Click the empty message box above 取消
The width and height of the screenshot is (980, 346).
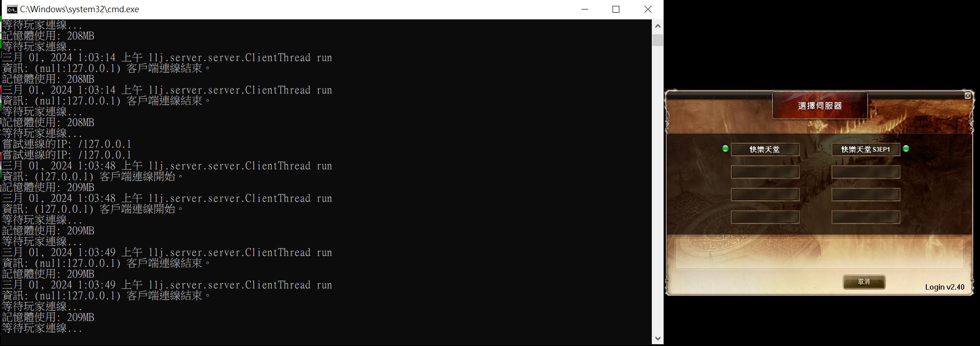pos(819,254)
